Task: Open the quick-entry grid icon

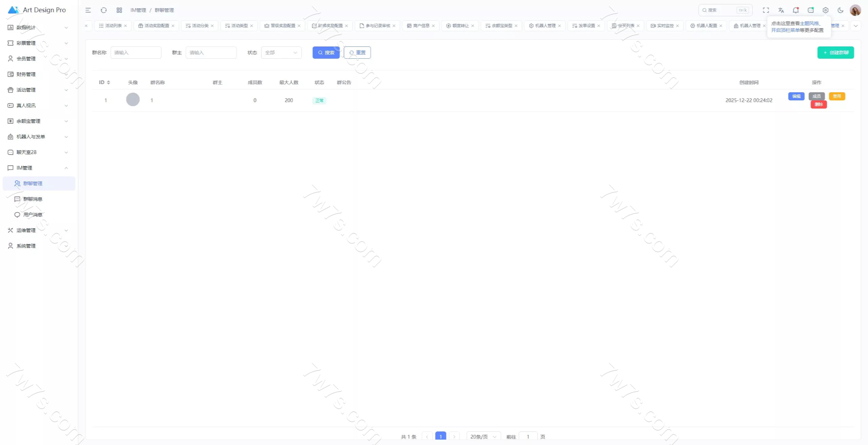Action: coord(119,10)
